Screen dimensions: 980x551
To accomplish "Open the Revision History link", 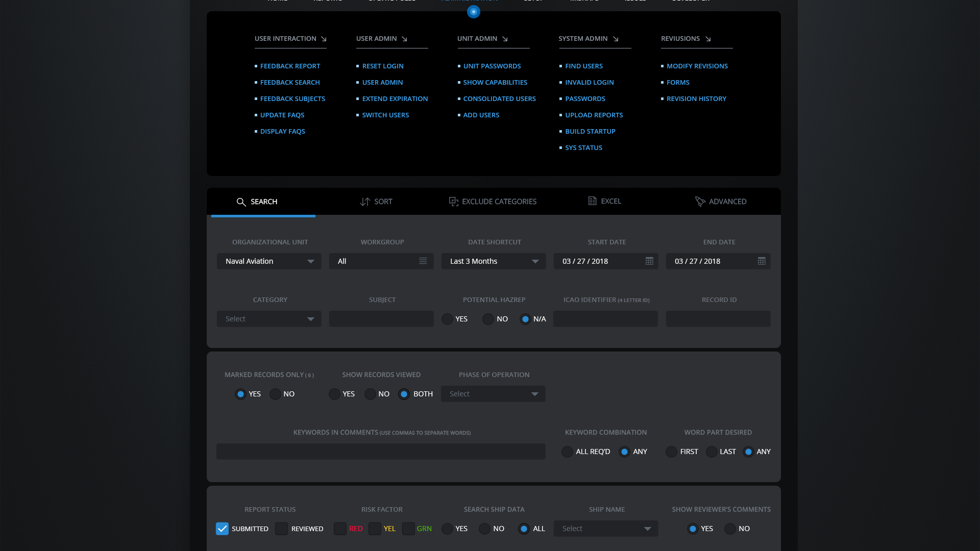I will (x=696, y=99).
